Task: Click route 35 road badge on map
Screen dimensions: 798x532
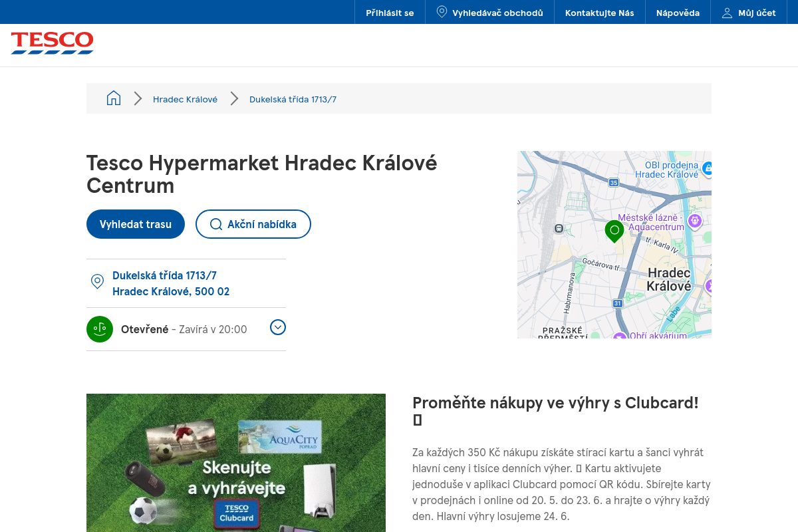Action: point(613,182)
